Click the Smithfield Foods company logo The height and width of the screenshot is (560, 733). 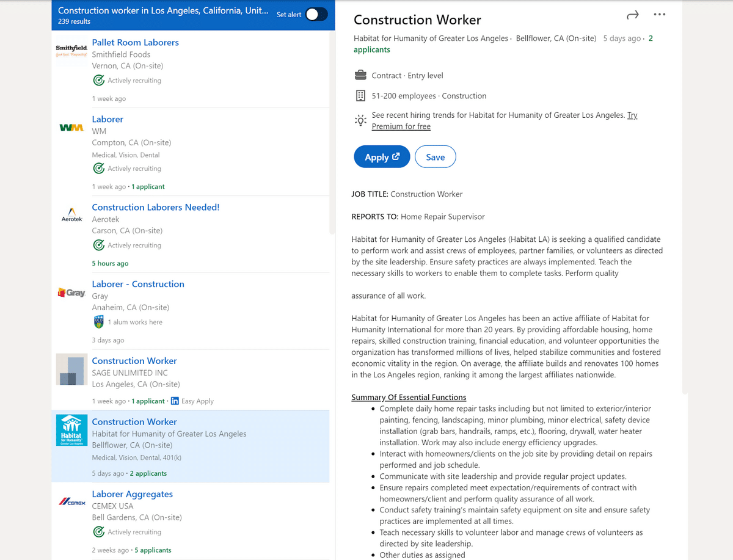(71, 50)
